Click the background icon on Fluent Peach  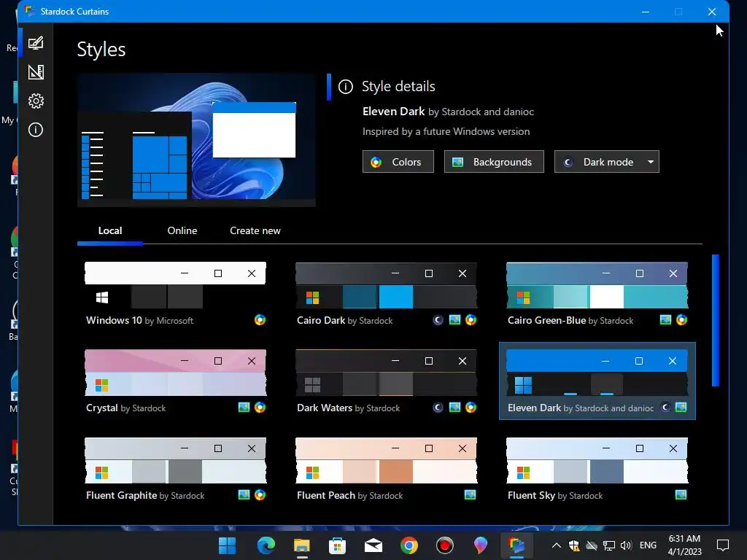pyautogui.click(x=471, y=495)
